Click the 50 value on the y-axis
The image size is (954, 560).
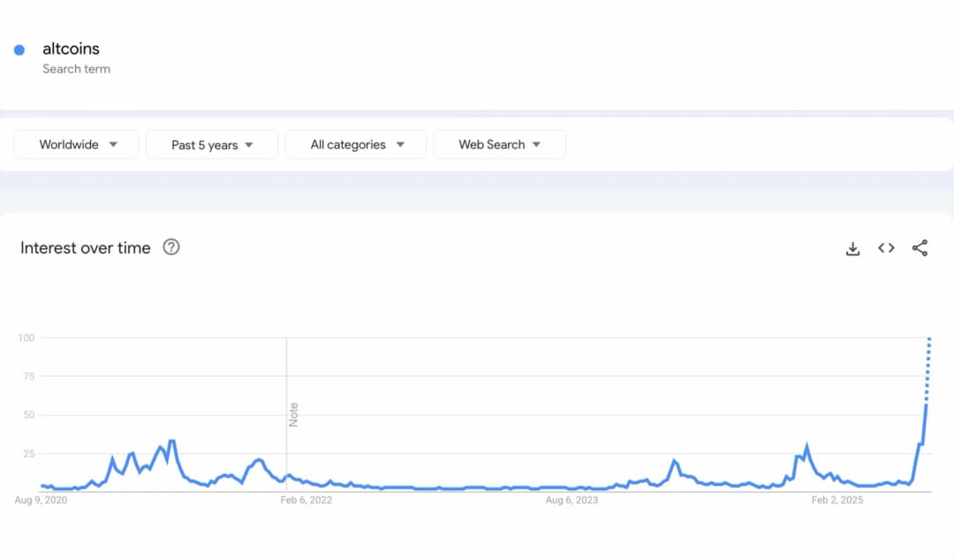click(28, 415)
